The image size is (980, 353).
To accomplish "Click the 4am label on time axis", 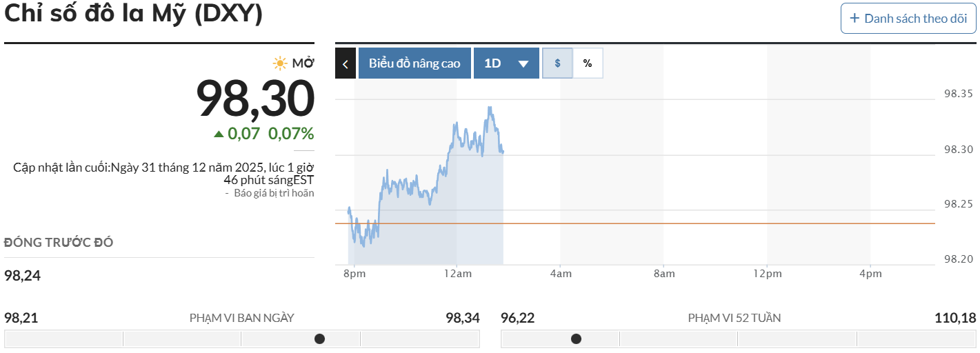I will point(561,274).
